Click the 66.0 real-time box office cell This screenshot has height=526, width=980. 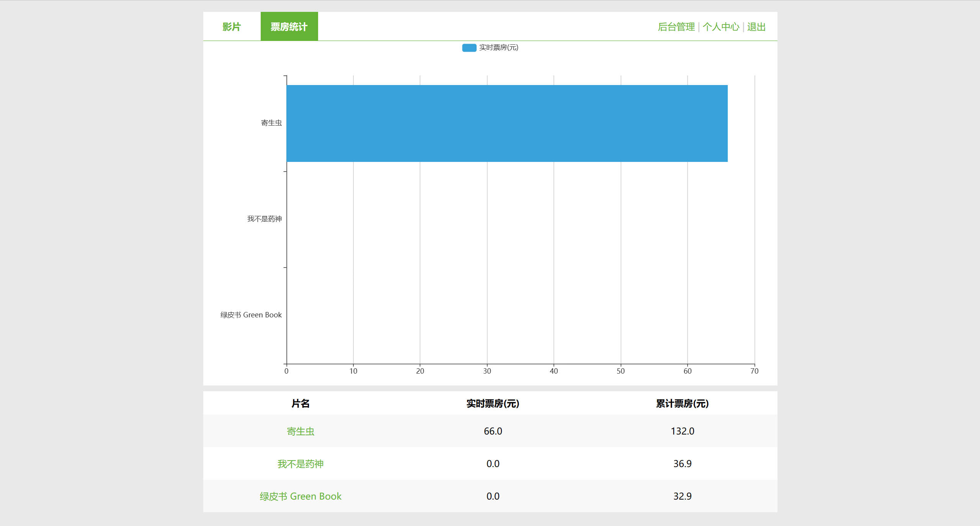click(x=493, y=431)
